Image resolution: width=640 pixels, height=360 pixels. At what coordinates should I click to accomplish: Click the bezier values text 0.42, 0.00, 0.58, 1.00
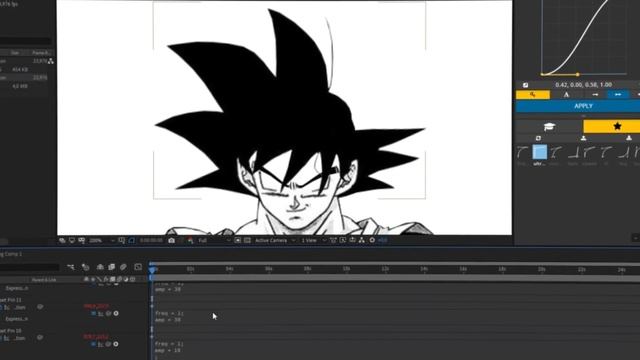point(583,85)
